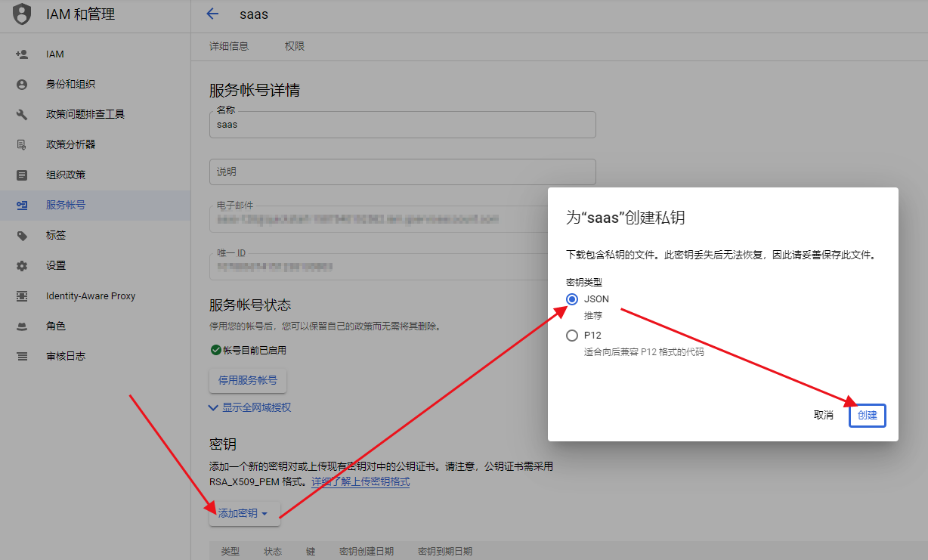Click the 服务帐号详情 heading
Viewport: 928px width, 560px height.
[255, 91]
